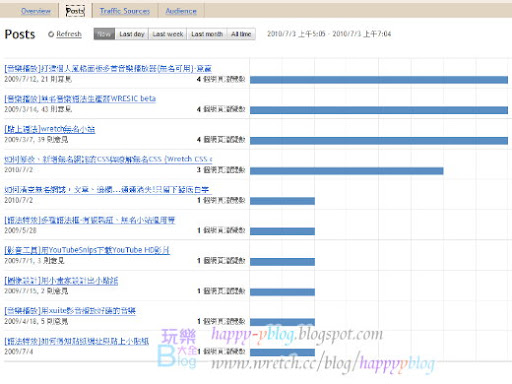Open the post link dated 2009/7/4

click(x=77, y=341)
